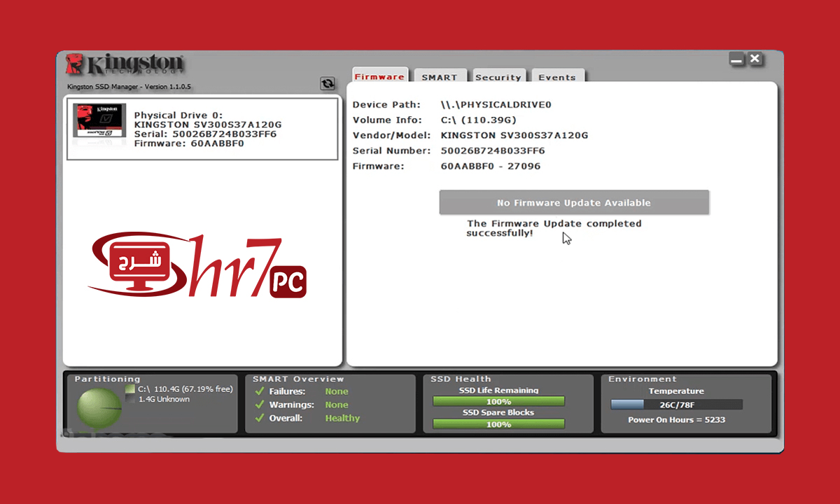
Task: Click the Failures green checkmark icon
Action: pyautogui.click(x=260, y=391)
